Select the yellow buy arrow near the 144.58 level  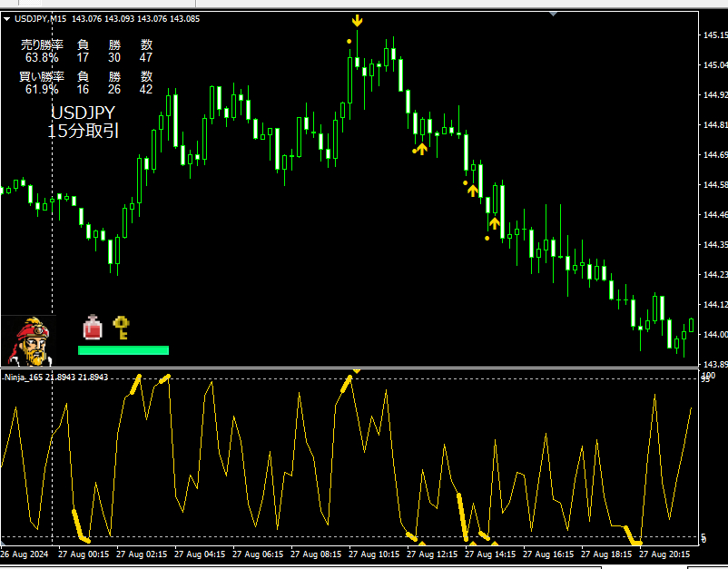click(x=473, y=191)
